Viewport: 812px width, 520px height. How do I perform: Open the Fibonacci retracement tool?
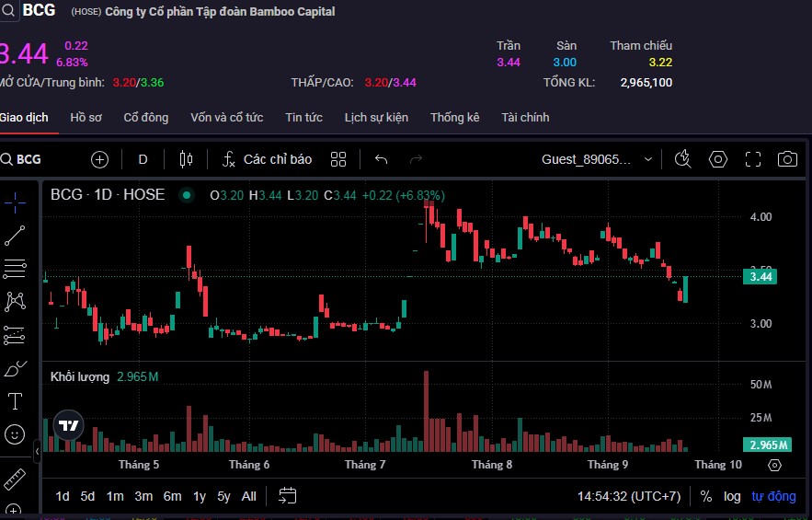click(15, 268)
